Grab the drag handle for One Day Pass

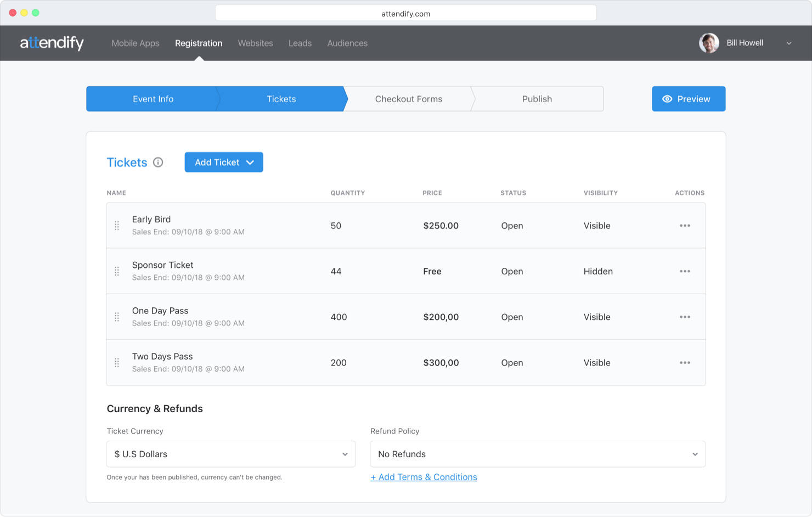(x=117, y=317)
